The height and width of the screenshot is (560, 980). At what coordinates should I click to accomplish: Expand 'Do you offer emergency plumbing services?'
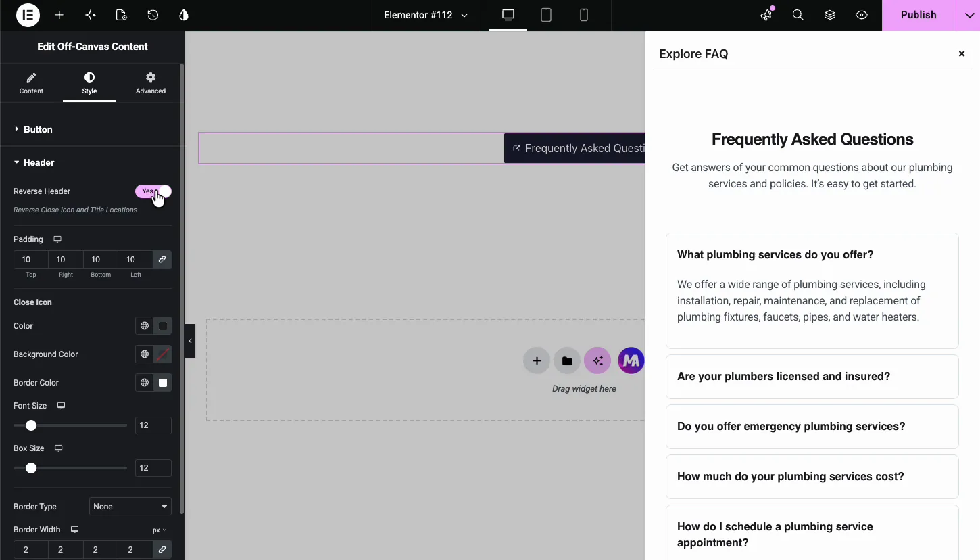pyautogui.click(x=812, y=427)
